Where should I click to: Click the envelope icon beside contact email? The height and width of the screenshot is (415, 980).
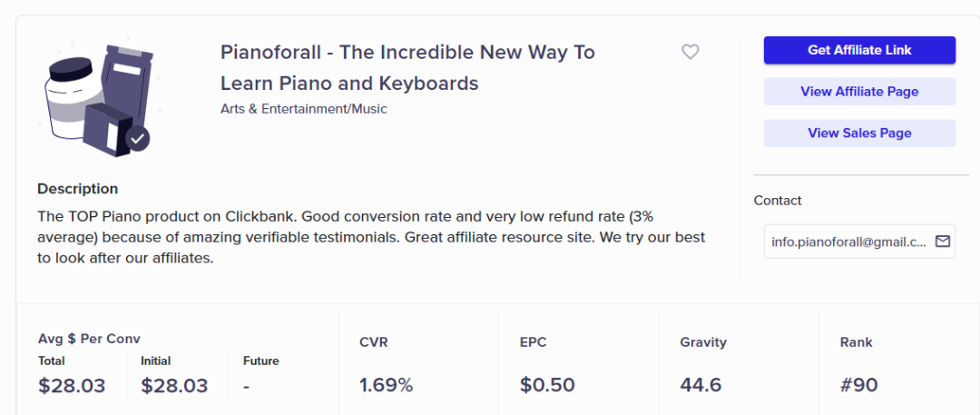[943, 242]
